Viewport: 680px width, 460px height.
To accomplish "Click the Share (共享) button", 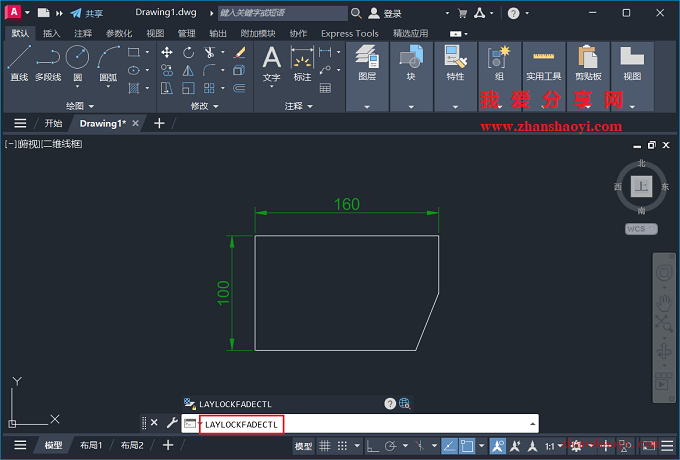I will [x=87, y=13].
